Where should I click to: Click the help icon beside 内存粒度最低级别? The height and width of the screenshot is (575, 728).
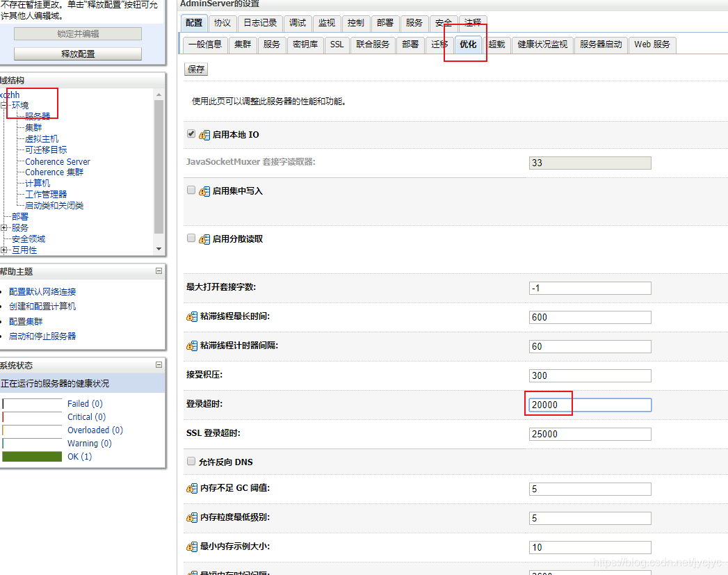pos(192,517)
